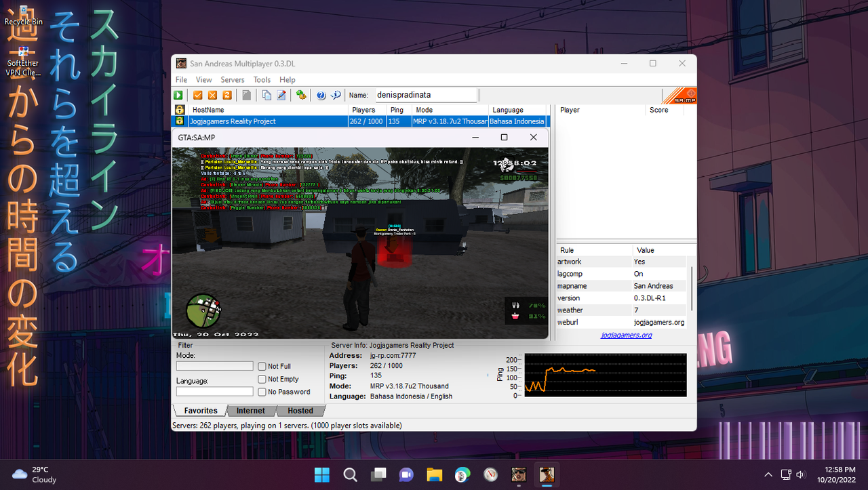
Task: Switch to the Internet tab
Action: pos(251,411)
